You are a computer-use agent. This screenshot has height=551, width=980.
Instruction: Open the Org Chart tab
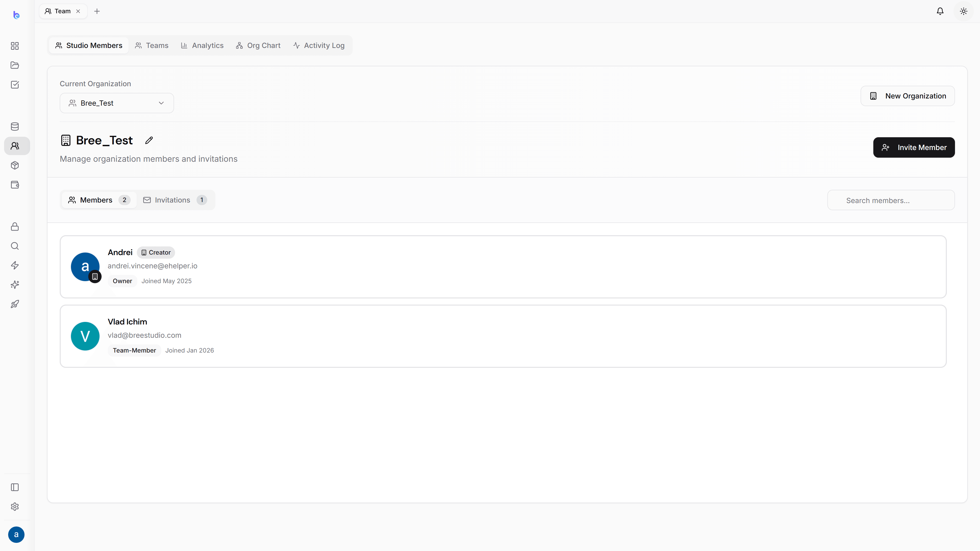coord(258,46)
